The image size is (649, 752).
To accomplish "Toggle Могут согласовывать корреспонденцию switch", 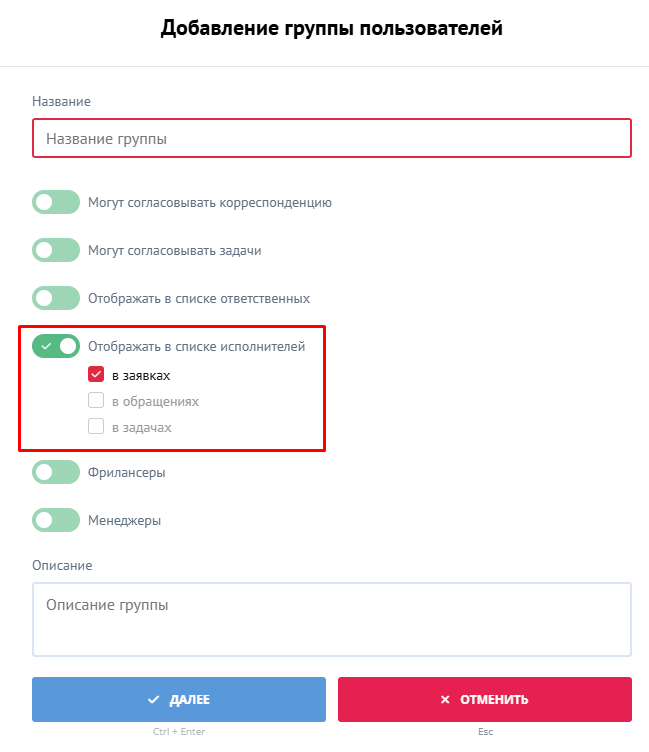I will pos(56,202).
